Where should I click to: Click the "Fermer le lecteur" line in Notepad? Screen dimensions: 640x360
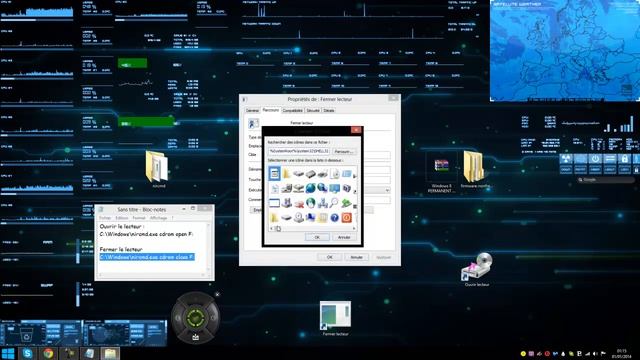tap(121, 249)
